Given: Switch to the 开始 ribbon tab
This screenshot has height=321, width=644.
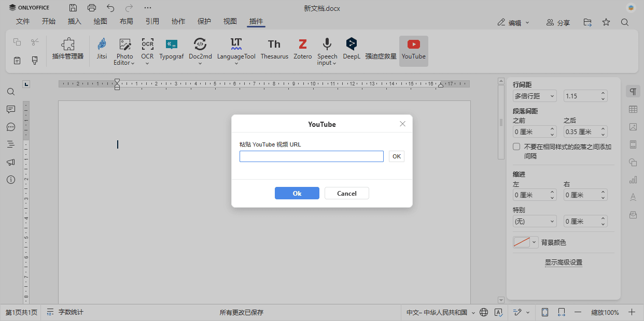Looking at the screenshot, I should point(48,21).
